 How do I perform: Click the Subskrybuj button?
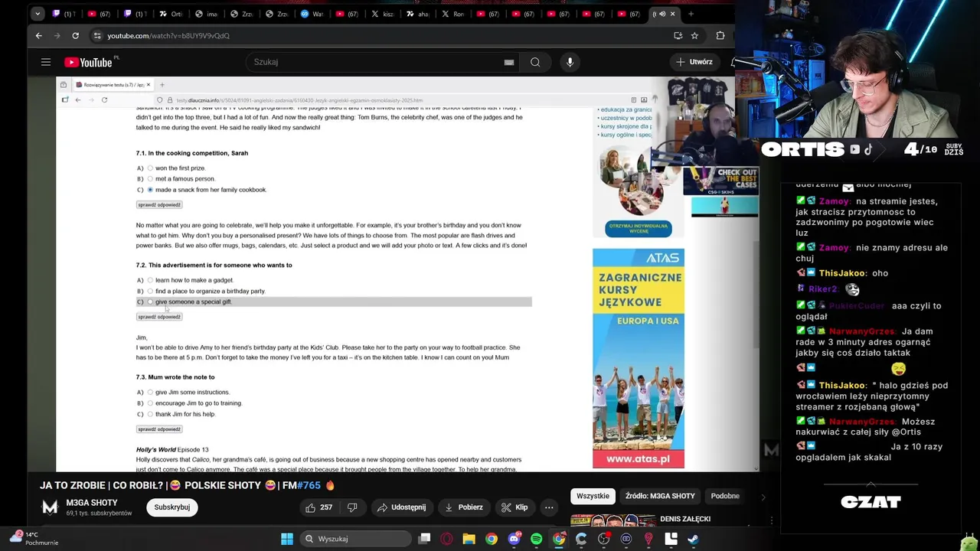(x=172, y=507)
